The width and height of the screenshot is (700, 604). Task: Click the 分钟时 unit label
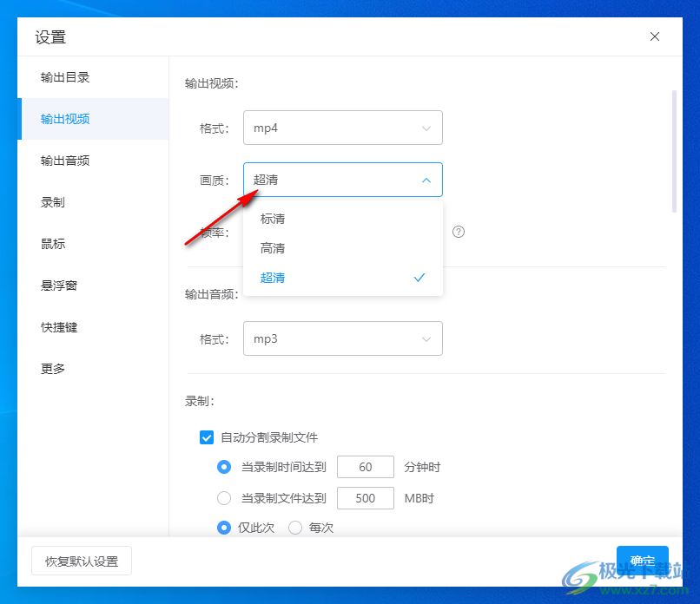[x=422, y=467]
